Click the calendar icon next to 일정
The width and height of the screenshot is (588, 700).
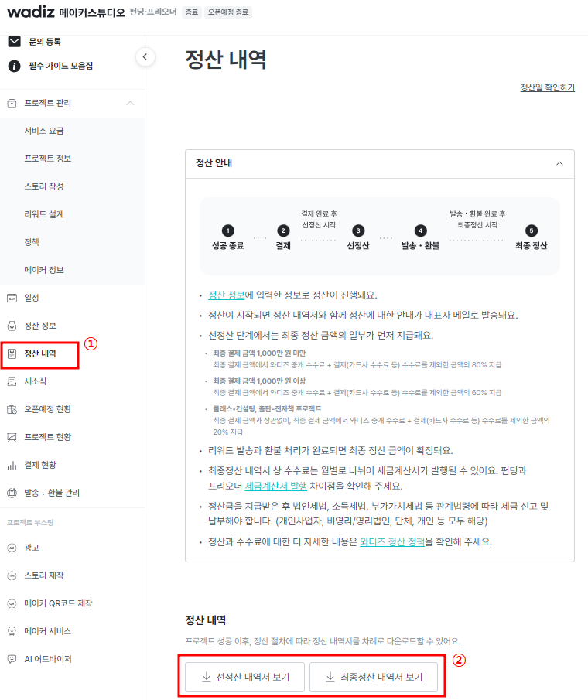pos(12,298)
